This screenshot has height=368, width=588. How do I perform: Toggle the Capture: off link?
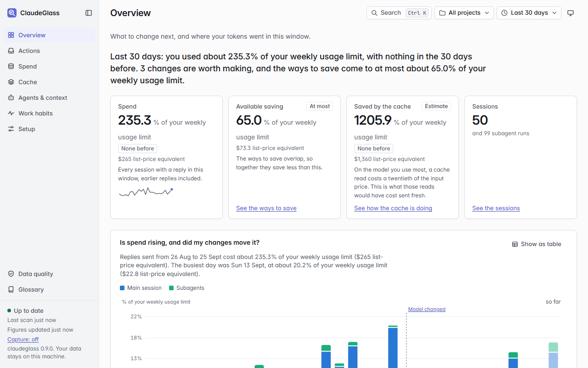click(23, 339)
